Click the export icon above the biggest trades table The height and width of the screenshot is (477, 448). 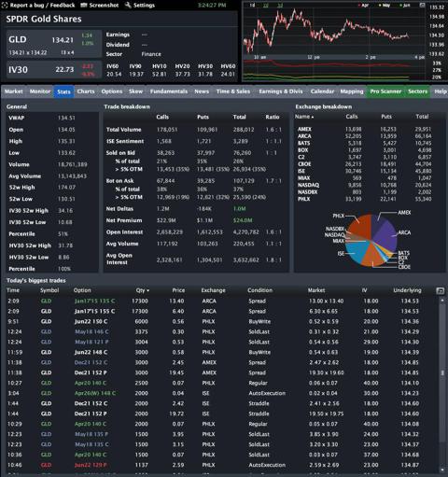440,290
